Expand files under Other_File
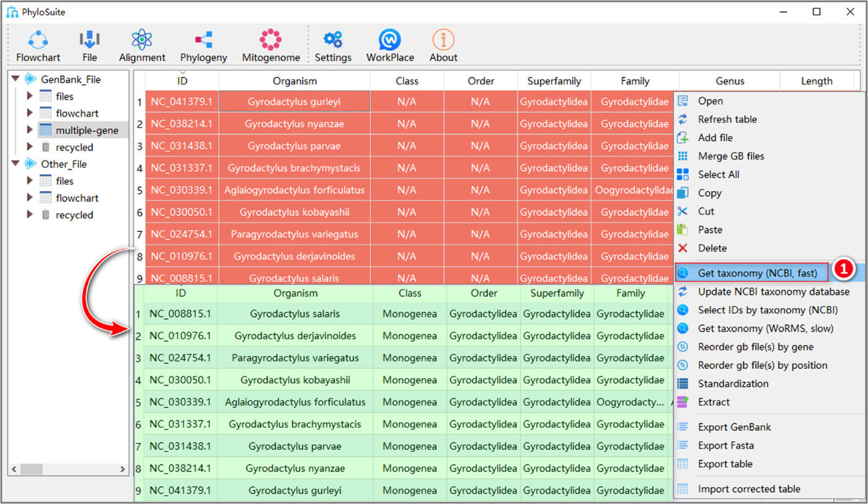 pos(29,181)
